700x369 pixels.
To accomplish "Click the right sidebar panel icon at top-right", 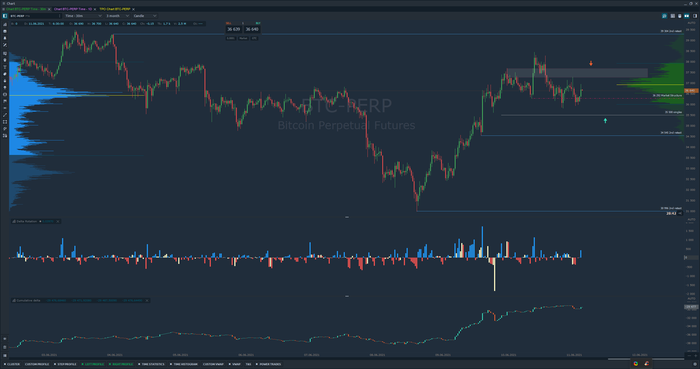I will tap(695, 16).
